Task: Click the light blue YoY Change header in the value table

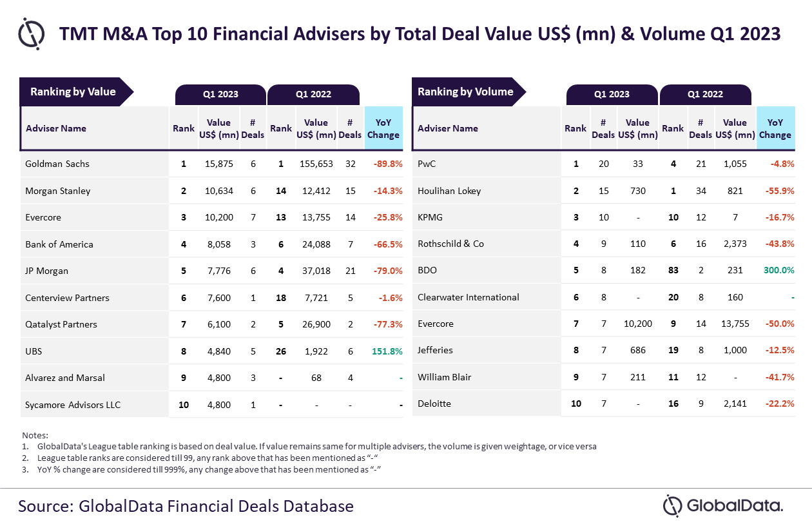Action: [383, 128]
